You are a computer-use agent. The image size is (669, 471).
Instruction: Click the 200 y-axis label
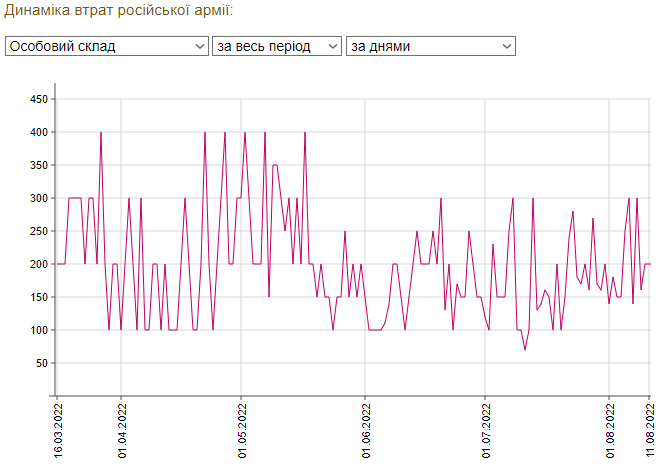[x=39, y=264]
